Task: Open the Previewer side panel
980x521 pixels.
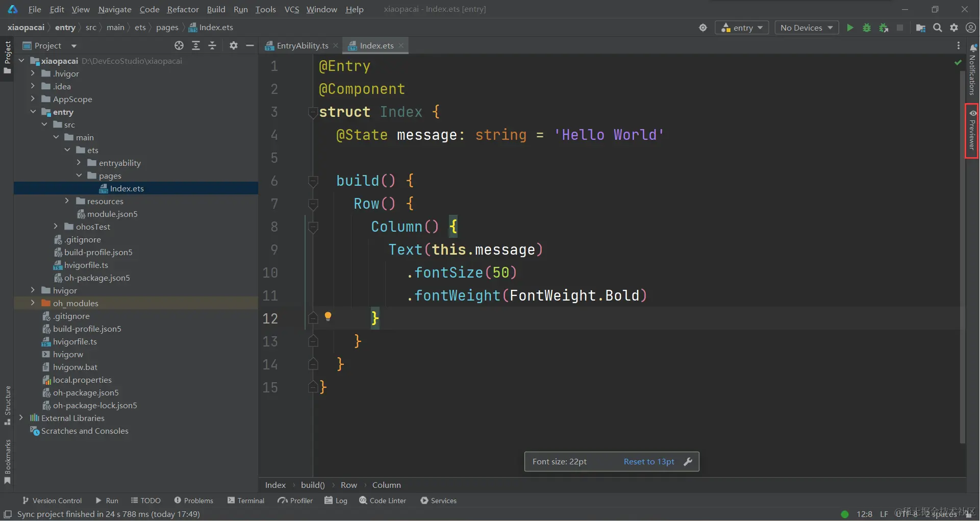Action: [972, 131]
